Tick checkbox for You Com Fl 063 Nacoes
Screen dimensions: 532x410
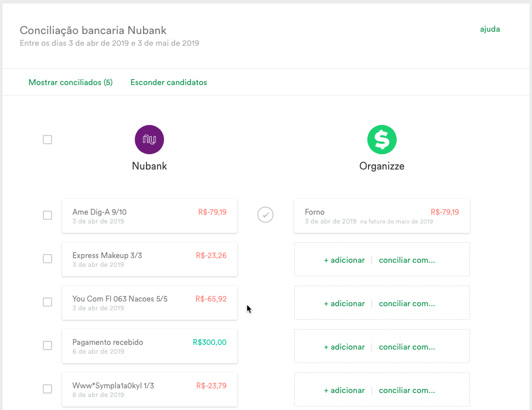[47, 302]
